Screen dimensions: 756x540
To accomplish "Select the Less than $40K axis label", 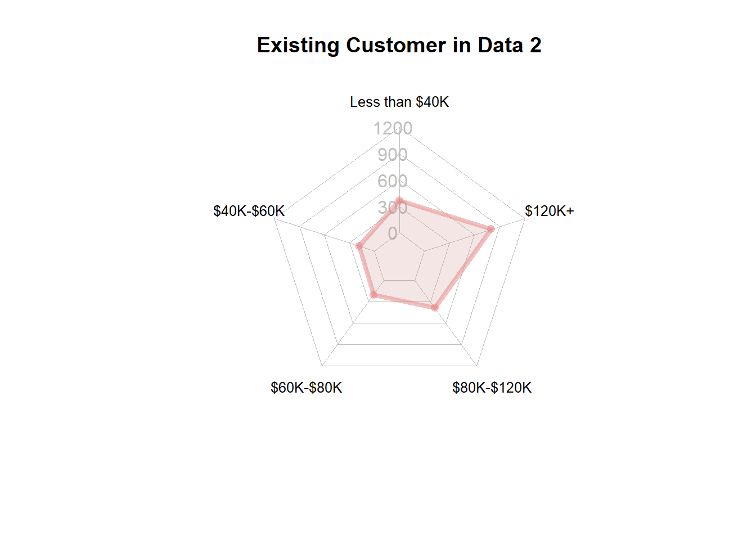I will click(x=399, y=102).
